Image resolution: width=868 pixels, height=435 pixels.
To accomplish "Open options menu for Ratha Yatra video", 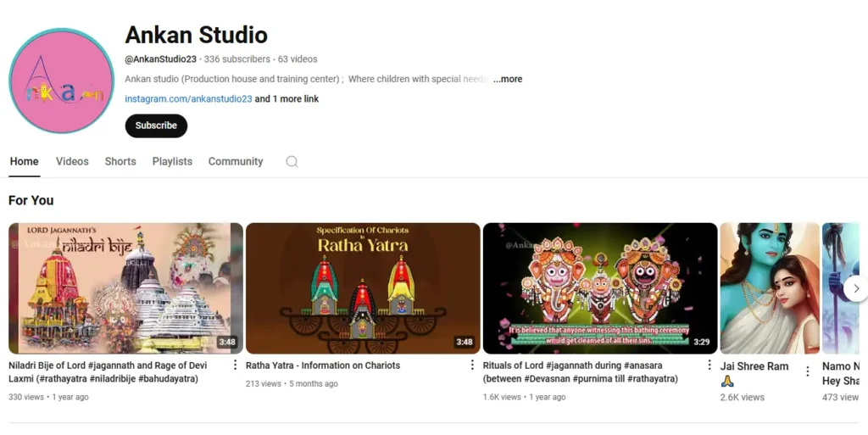I will coord(472,365).
